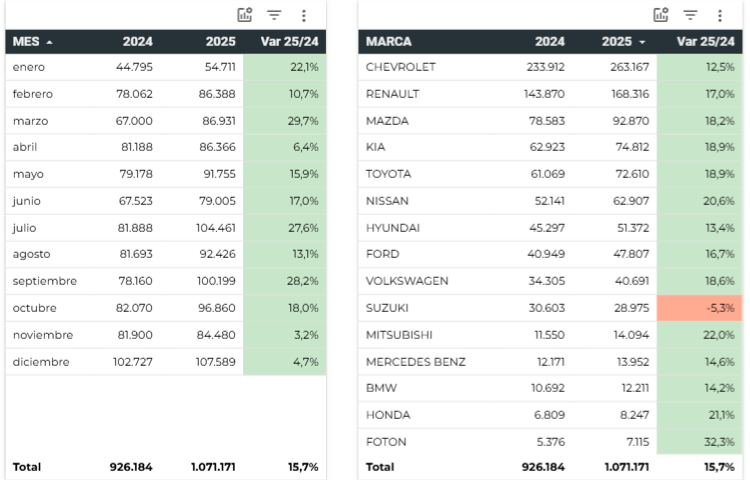Open three-dot menu above the MARCA table
The height and width of the screenshot is (480, 750).
720,15
